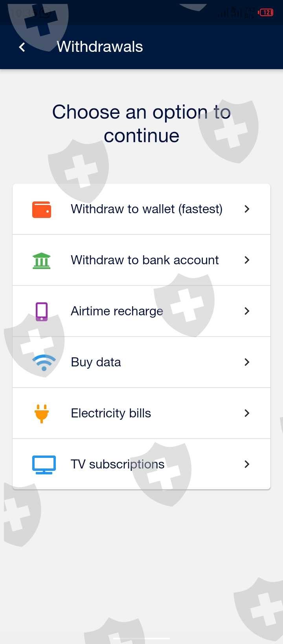
Task: Tap the blue TV monitor icon
Action: coord(44,465)
